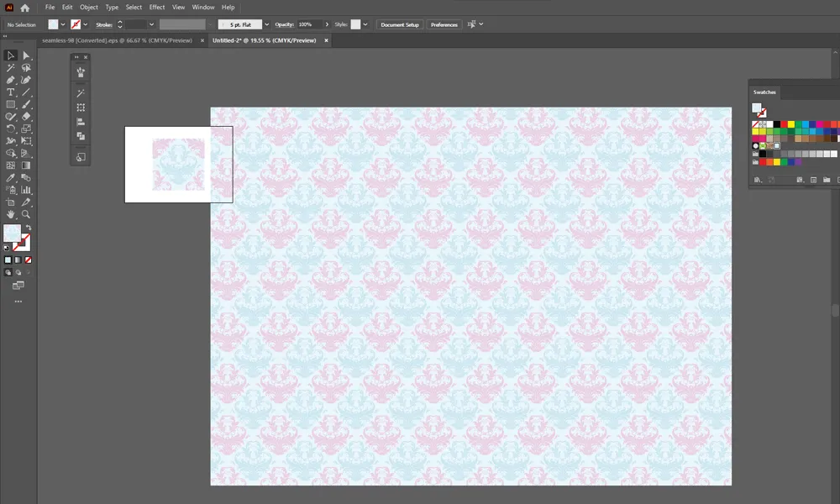Open graphic Style dropdown
Screen dimensions: 840x504
coord(365,24)
